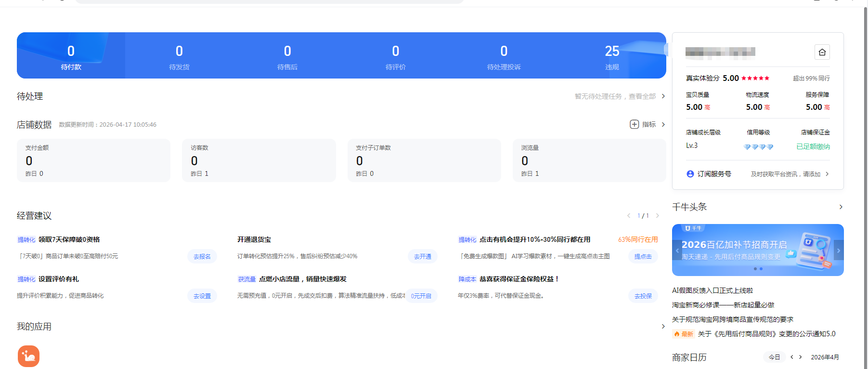Expand the 千牛头条 section chevron
The image size is (868, 369).
pyautogui.click(x=841, y=207)
